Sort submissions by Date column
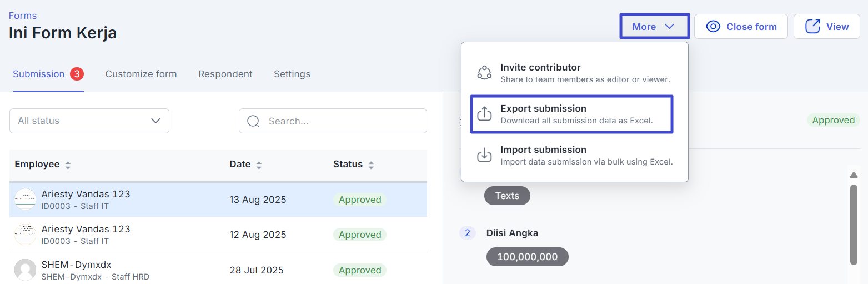 coord(259,165)
